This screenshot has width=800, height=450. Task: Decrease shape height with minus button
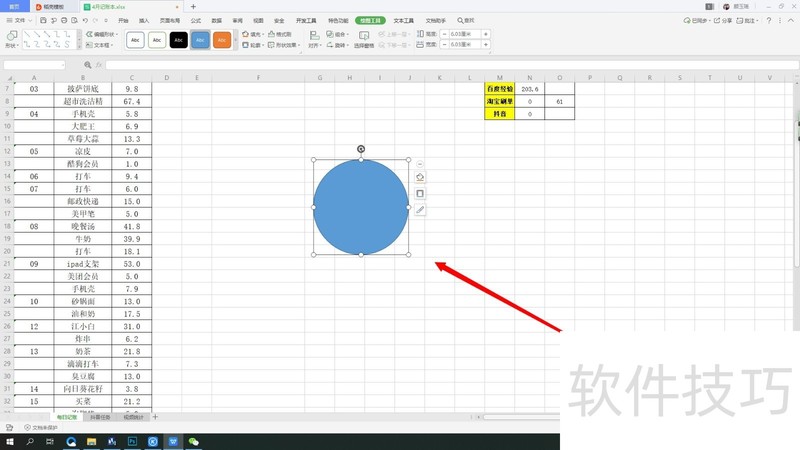[x=444, y=34]
